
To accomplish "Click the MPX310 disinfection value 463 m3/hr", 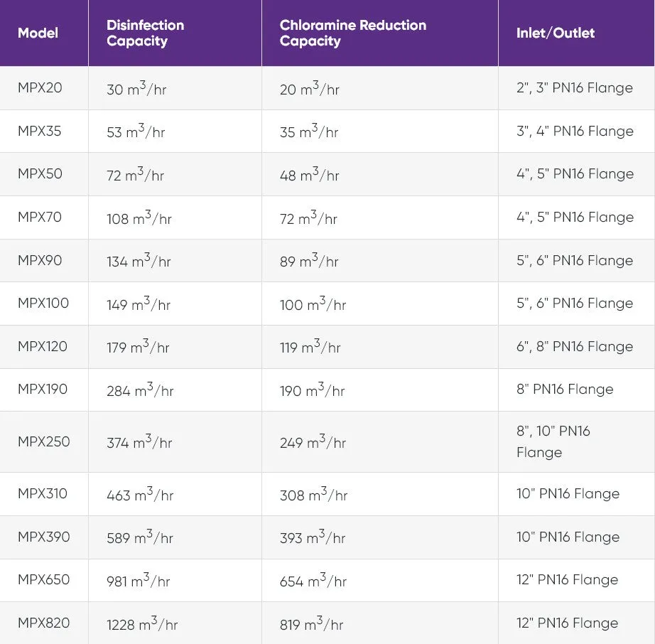I will [140, 494].
